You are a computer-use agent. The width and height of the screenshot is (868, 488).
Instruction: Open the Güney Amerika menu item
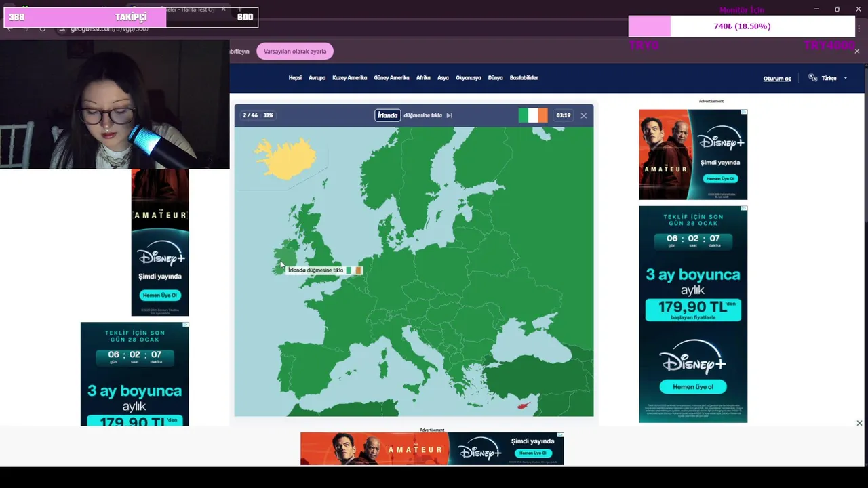[x=391, y=78]
